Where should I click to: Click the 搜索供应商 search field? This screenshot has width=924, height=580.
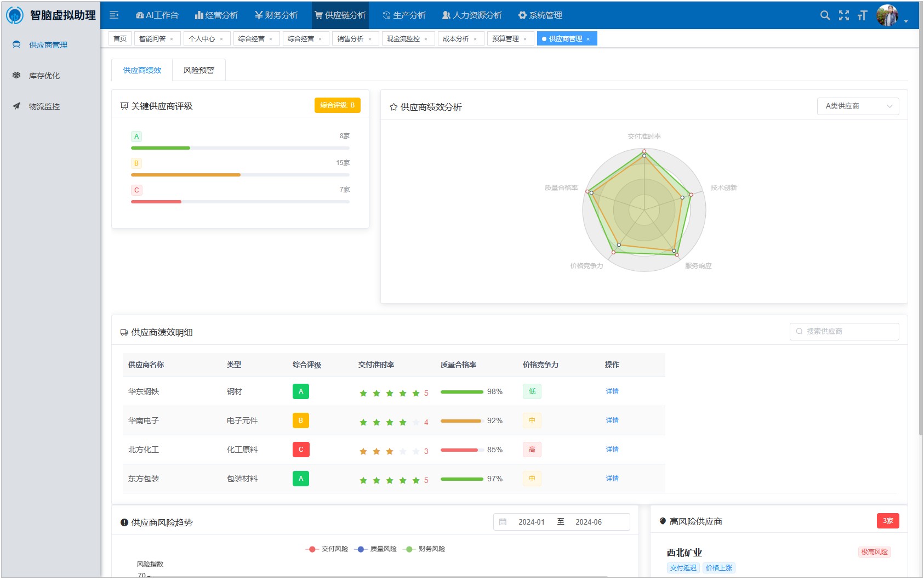845,331
